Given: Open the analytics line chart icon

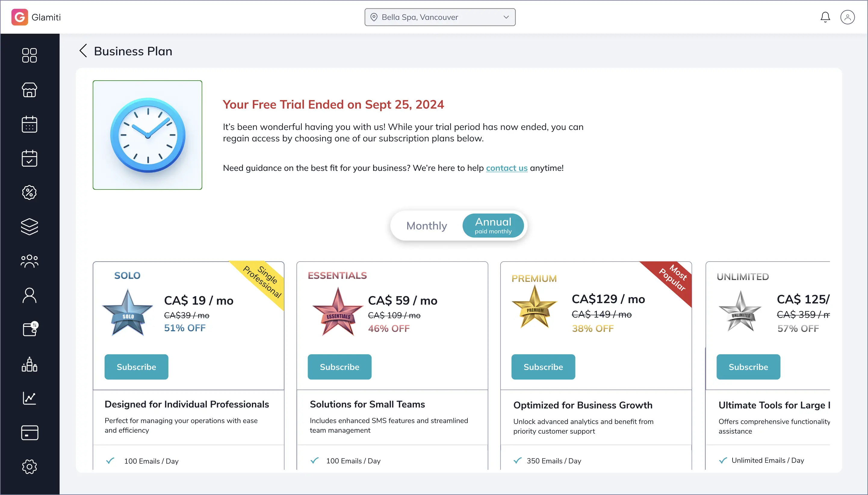Looking at the screenshot, I should 29,398.
